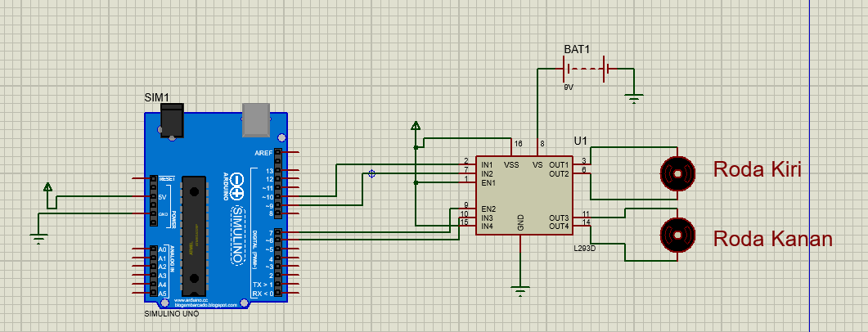Click Arduino digital pin 13
Screen dimensions: 868x332
(x=277, y=170)
